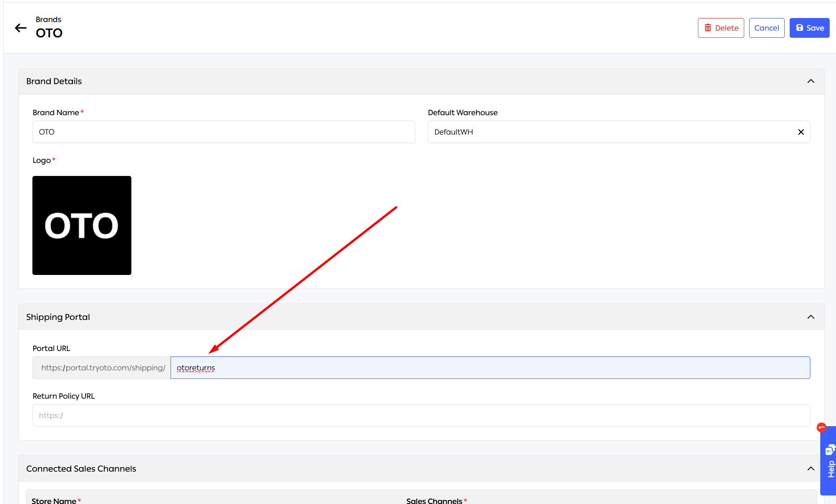Go back using the left arrow icon

click(x=21, y=28)
